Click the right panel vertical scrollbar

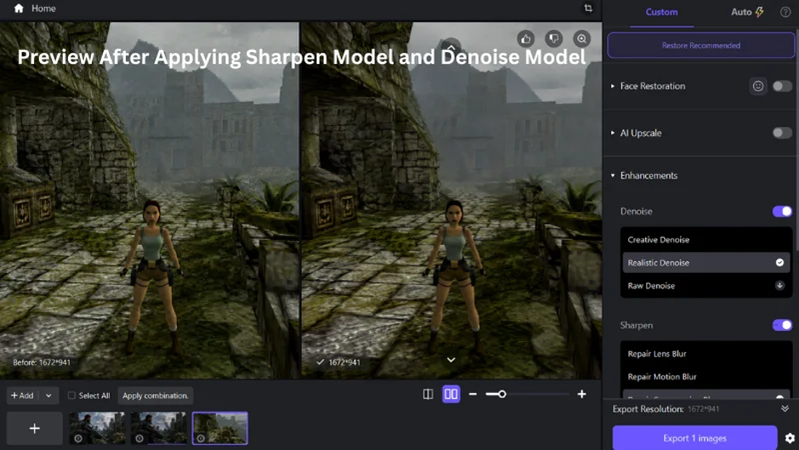[x=796, y=140]
